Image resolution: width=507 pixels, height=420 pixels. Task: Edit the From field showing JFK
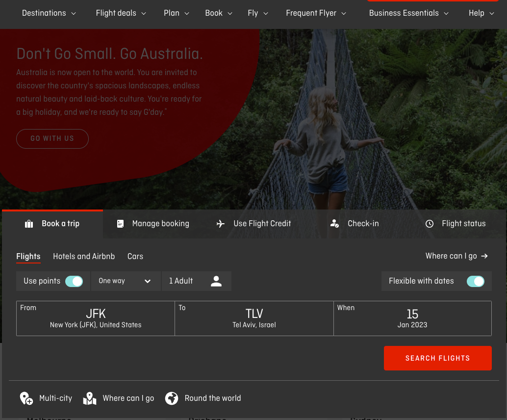coord(96,318)
